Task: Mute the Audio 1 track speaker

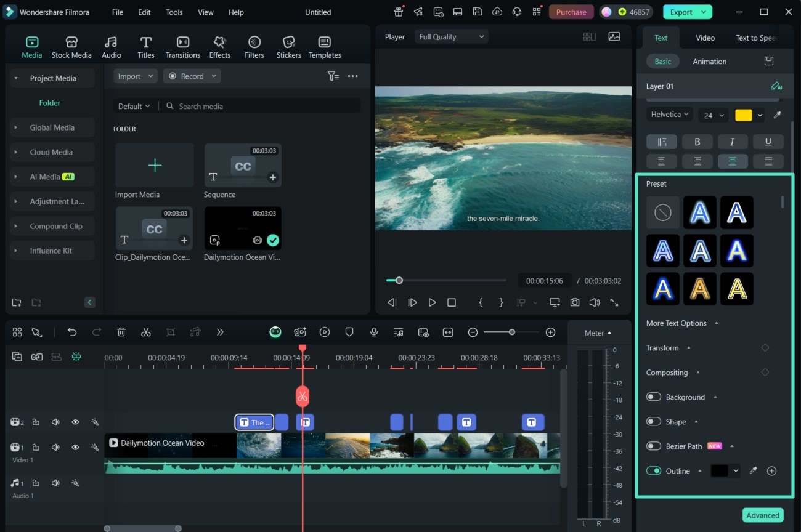Action: pyautogui.click(x=55, y=483)
